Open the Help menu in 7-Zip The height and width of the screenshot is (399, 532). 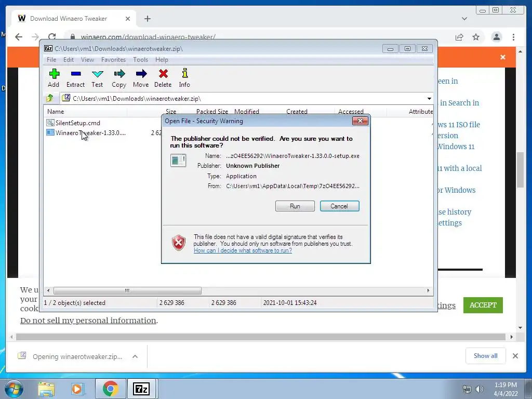(x=162, y=60)
